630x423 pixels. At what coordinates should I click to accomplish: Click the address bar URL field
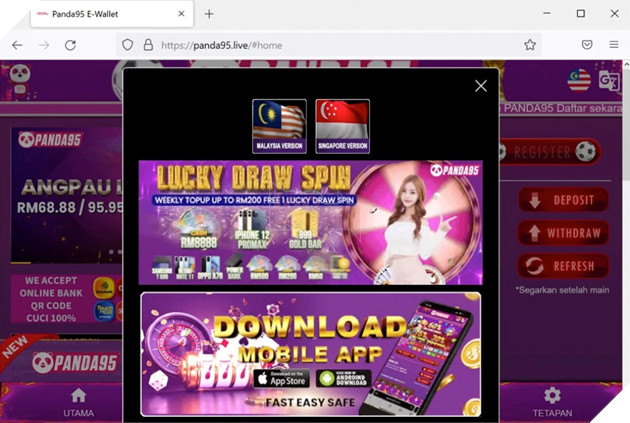[x=330, y=45]
